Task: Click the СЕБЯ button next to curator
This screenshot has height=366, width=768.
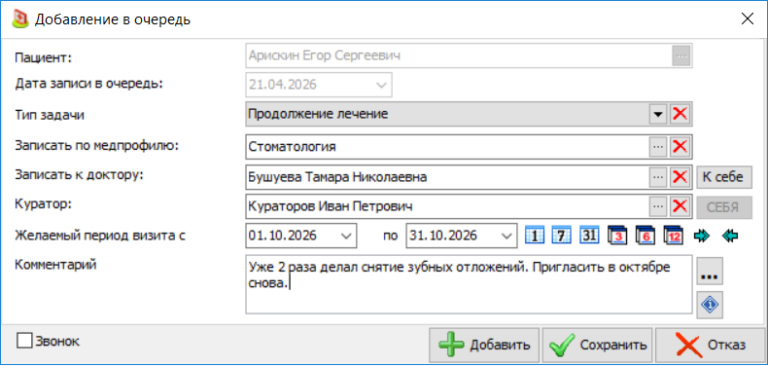Action: [724, 207]
